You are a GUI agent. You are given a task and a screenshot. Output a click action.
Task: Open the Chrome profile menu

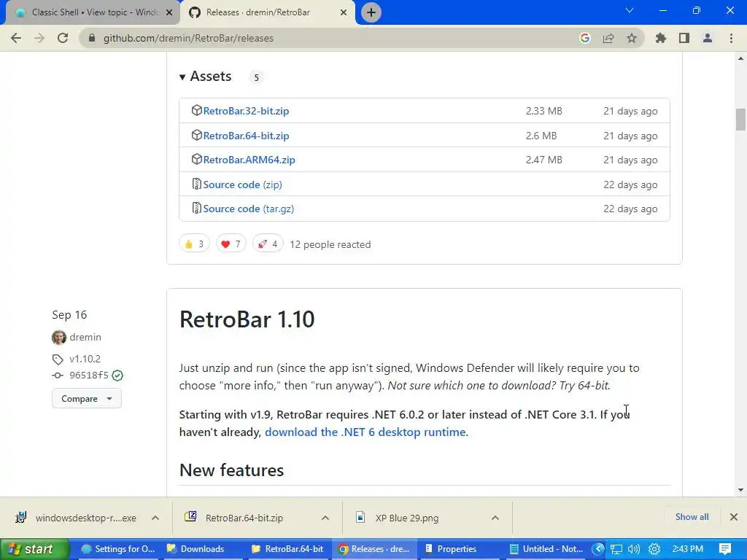(x=708, y=38)
